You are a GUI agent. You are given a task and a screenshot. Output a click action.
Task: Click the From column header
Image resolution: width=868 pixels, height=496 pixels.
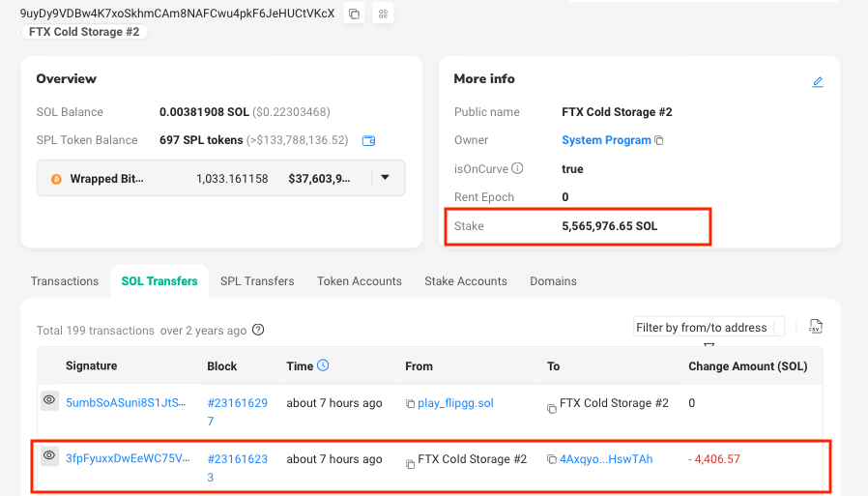[420, 365]
